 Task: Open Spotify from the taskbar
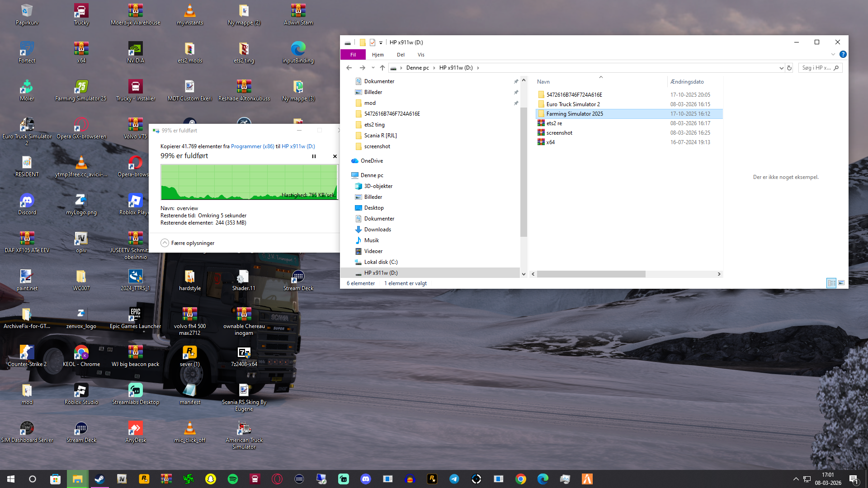click(x=233, y=479)
